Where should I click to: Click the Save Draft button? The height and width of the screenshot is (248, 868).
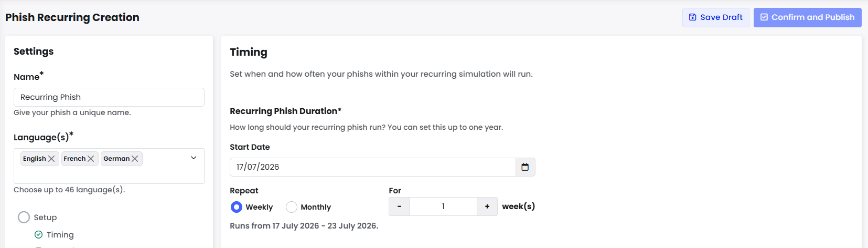click(716, 17)
